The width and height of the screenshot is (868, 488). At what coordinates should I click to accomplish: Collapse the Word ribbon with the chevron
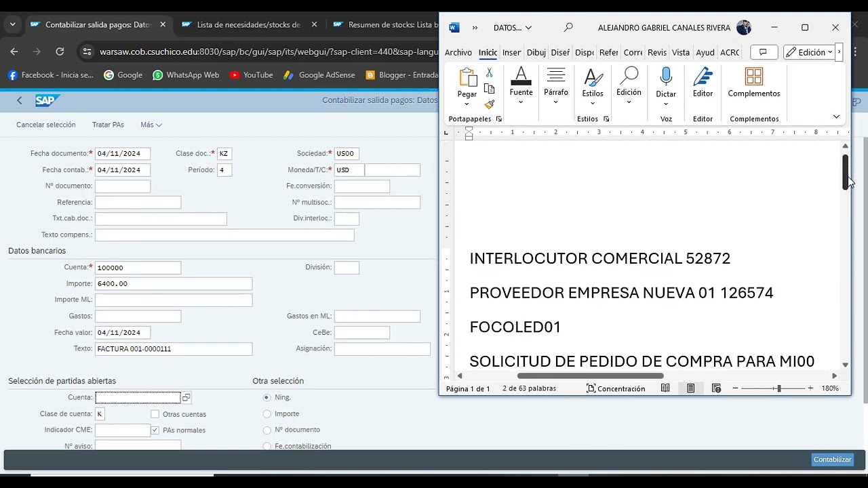(836, 117)
